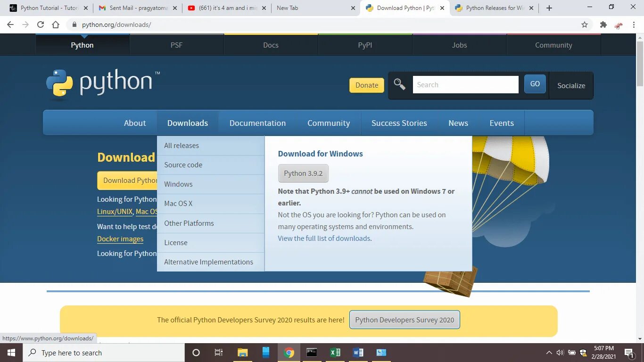Image resolution: width=644 pixels, height=362 pixels.
Task: Open the browser home page icon
Action: (x=56, y=25)
